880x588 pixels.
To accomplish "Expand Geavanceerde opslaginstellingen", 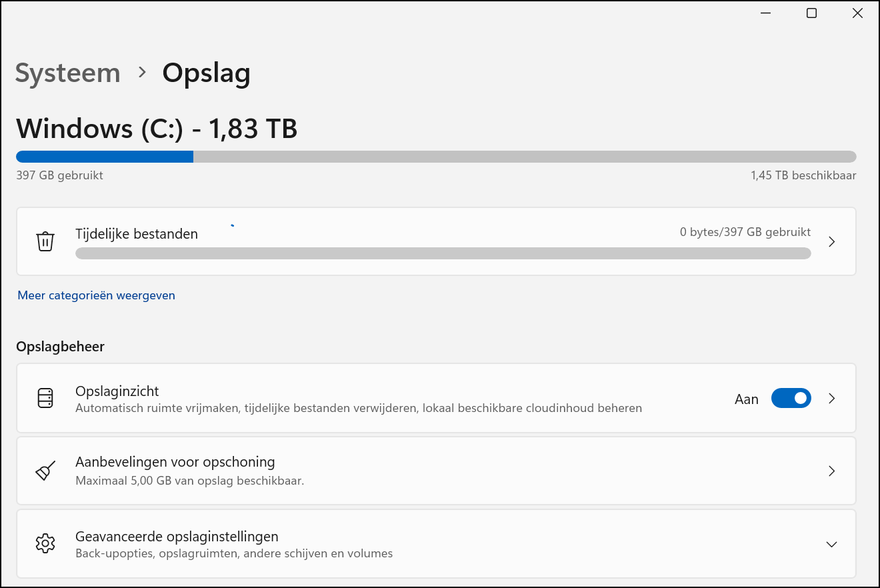I will tap(831, 544).
